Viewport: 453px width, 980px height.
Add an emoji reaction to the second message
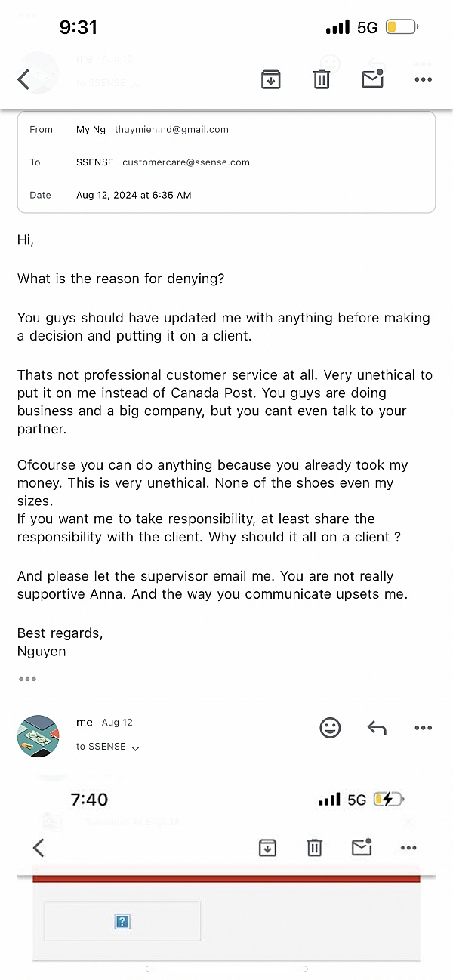[330, 728]
